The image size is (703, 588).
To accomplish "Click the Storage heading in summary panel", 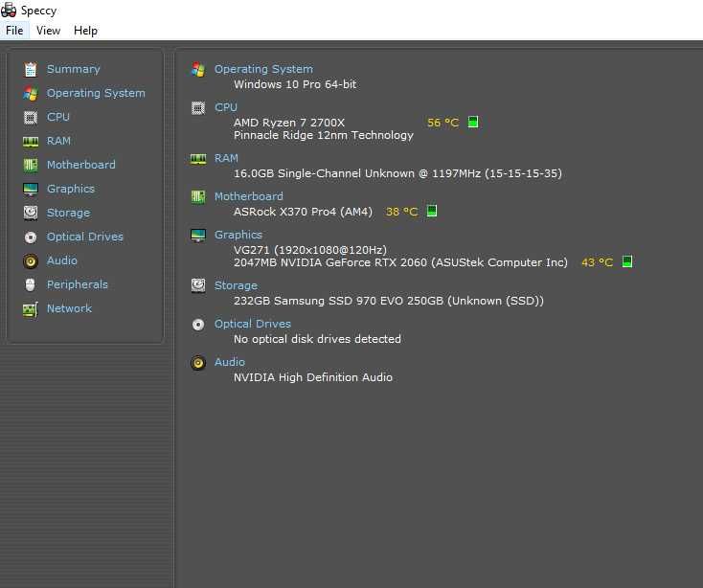I will tap(236, 285).
